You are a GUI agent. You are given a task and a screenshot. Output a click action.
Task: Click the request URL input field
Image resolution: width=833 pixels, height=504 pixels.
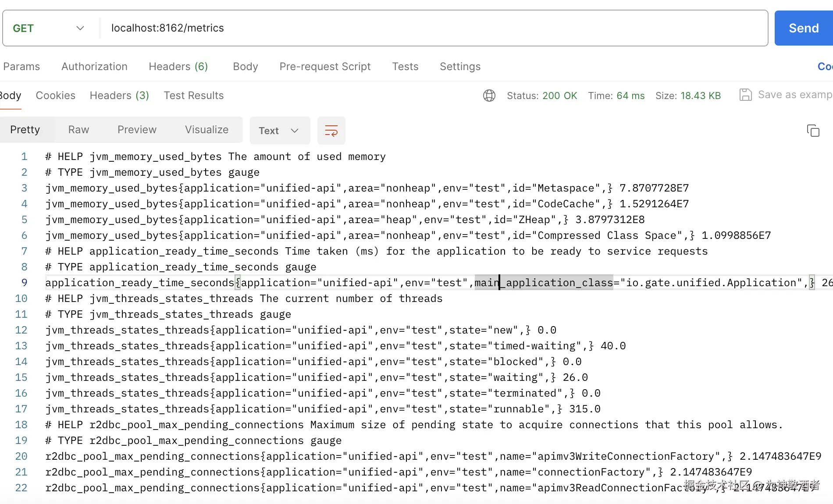click(430, 28)
